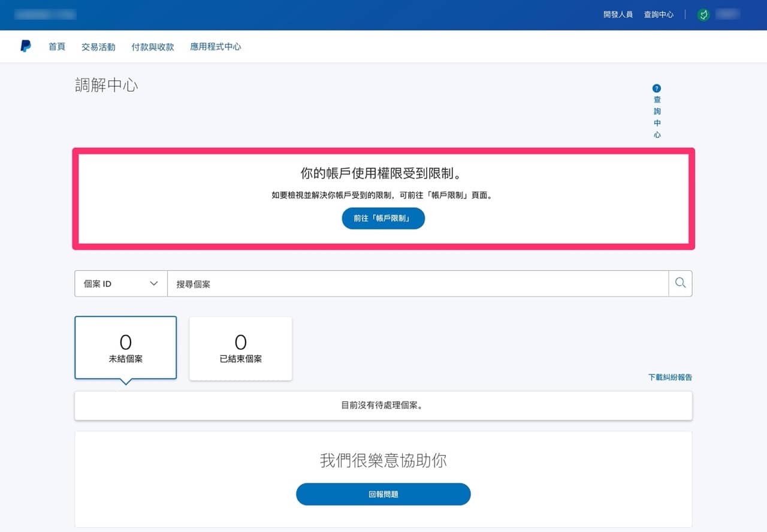Click the 前往「帳戶限制」 button
The image size is (767, 532).
(383, 219)
